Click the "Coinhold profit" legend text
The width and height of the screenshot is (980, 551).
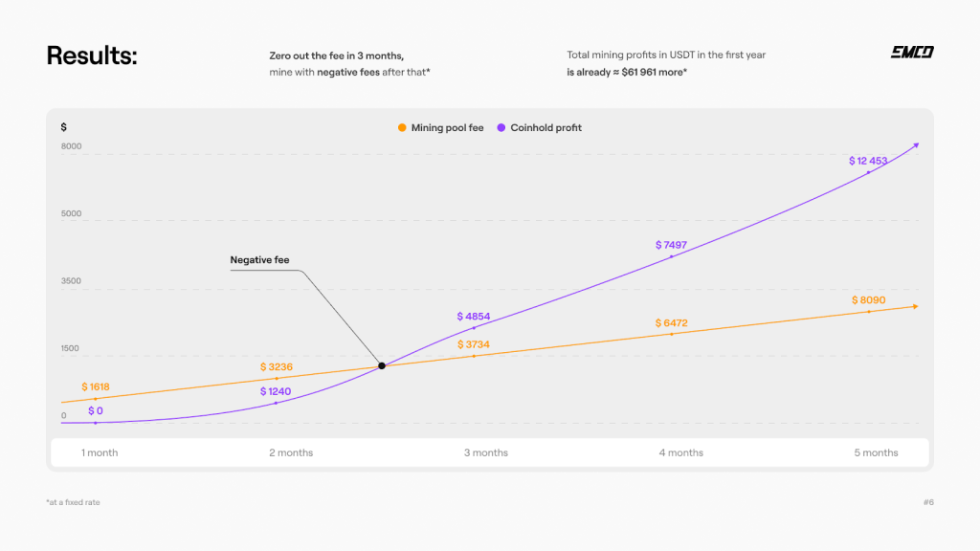(x=546, y=128)
